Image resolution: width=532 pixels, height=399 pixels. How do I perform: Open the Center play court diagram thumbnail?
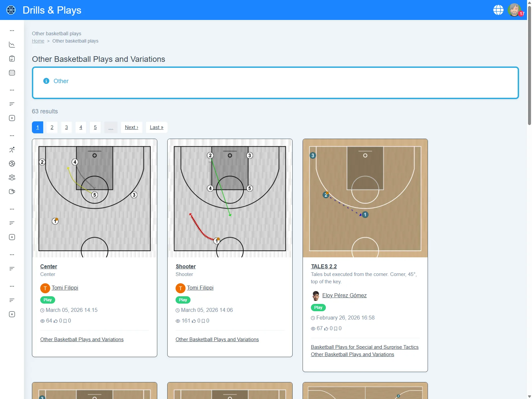[x=94, y=198]
